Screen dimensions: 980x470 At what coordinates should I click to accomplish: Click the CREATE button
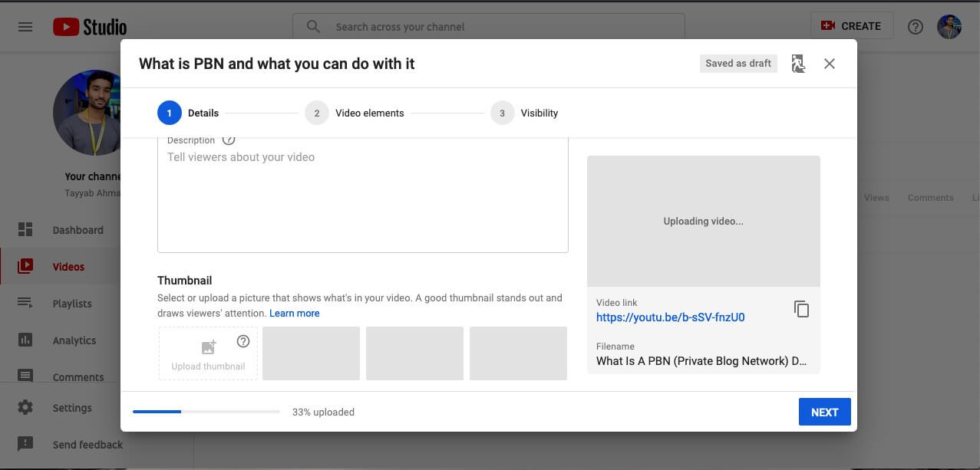(x=851, y=26)
